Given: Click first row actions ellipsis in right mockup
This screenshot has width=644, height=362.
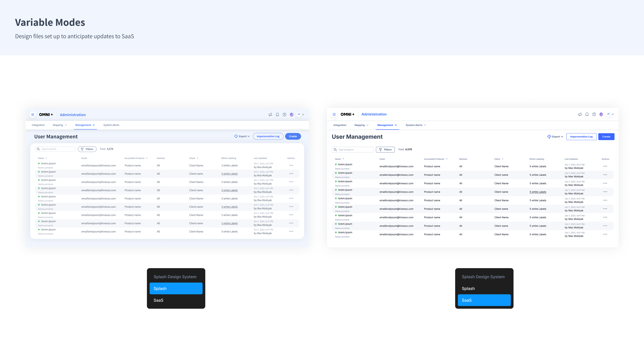Looking at the screenshot, I should pyautogui.click(x=605, y=166).
